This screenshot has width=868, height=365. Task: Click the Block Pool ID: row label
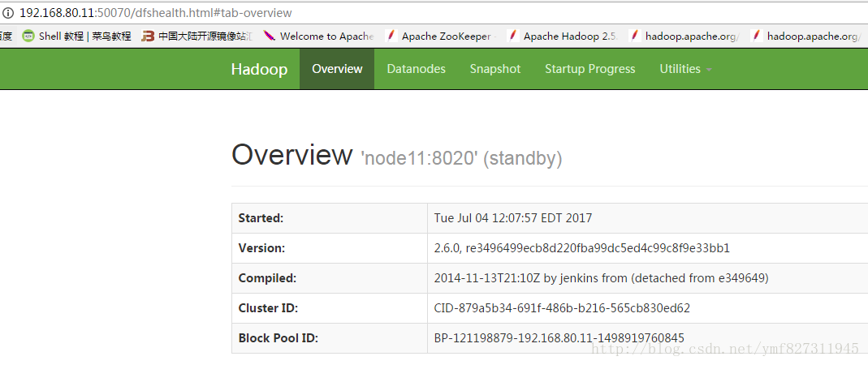[x=278, y=338]
